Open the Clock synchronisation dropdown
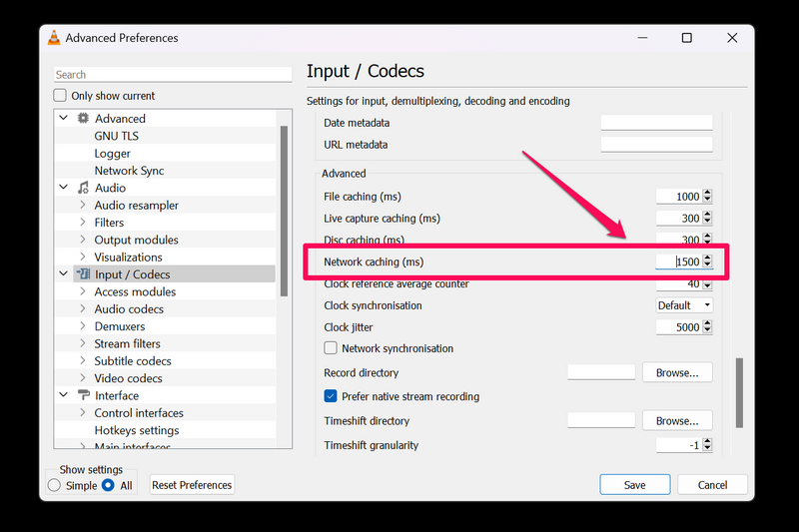 [684, 305]
